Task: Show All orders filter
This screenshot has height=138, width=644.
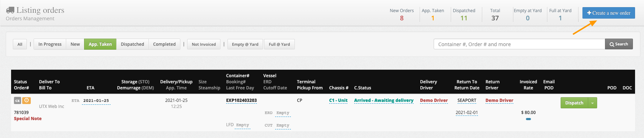Action: tap(20, 44)
